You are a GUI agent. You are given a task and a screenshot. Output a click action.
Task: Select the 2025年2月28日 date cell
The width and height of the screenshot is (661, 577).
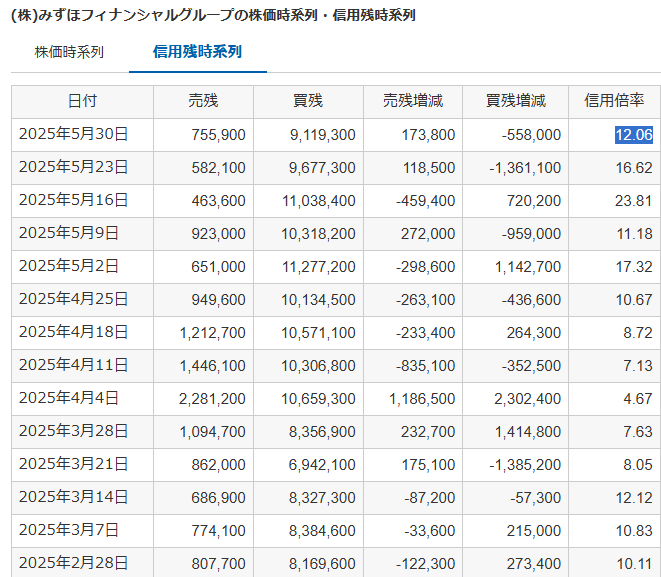click(x=73, y=563)
